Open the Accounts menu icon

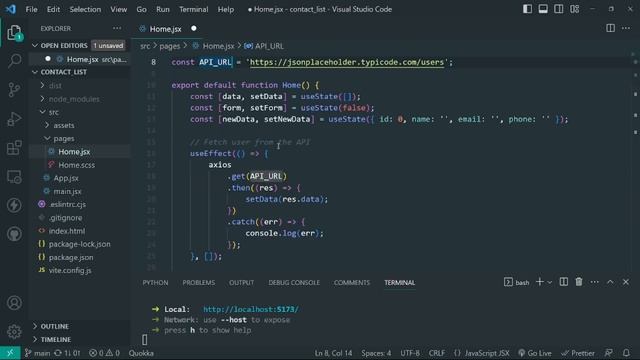point(14,303)
